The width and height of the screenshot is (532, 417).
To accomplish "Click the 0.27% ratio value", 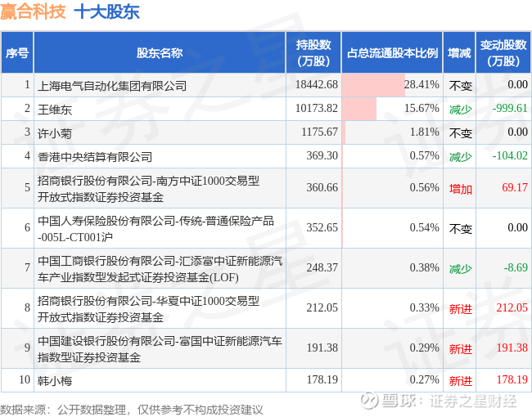I will click(x=425, y=379).
